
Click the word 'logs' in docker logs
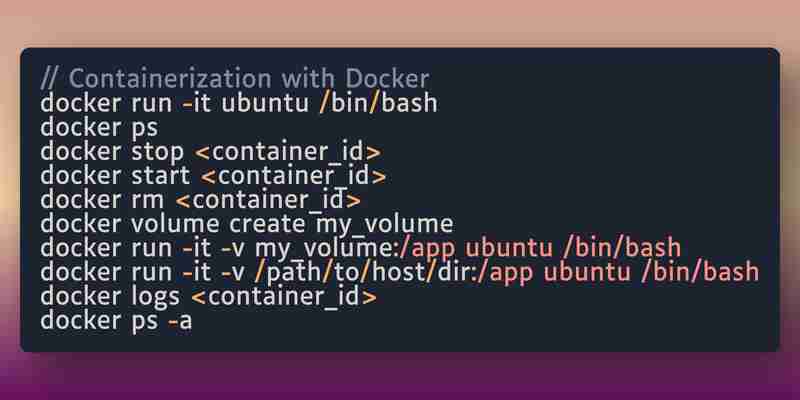click(156, 297)
